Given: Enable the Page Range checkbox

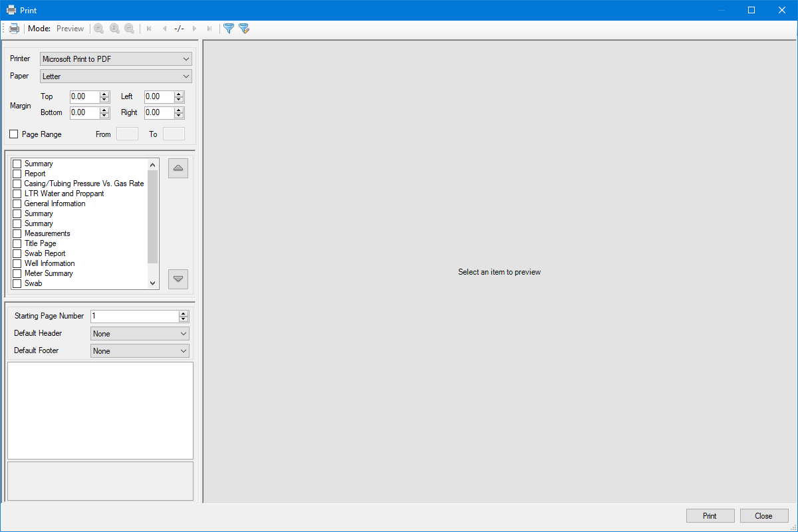Looking at the screenshot, I should point(14,134).
